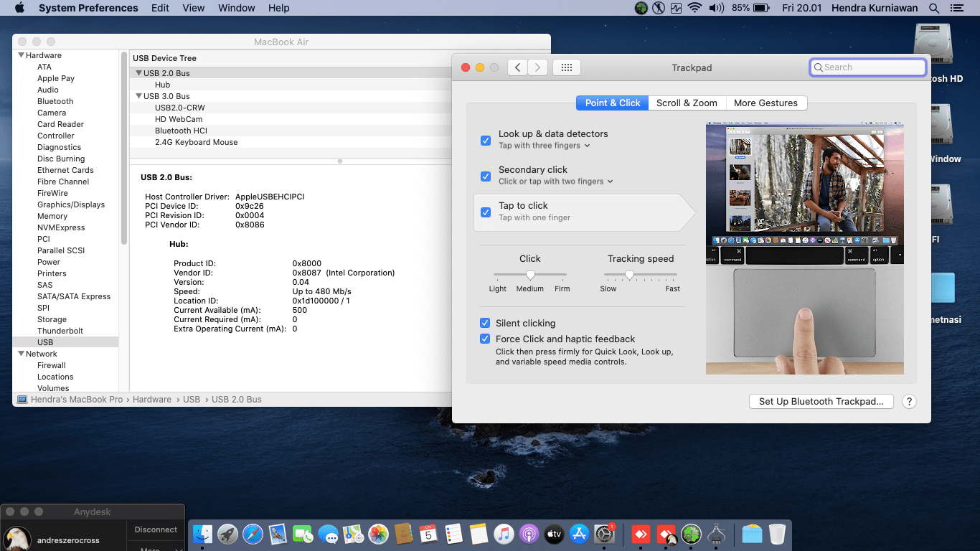
Task: Click the Wi-Fi status icon
Action: click(694, 8)
